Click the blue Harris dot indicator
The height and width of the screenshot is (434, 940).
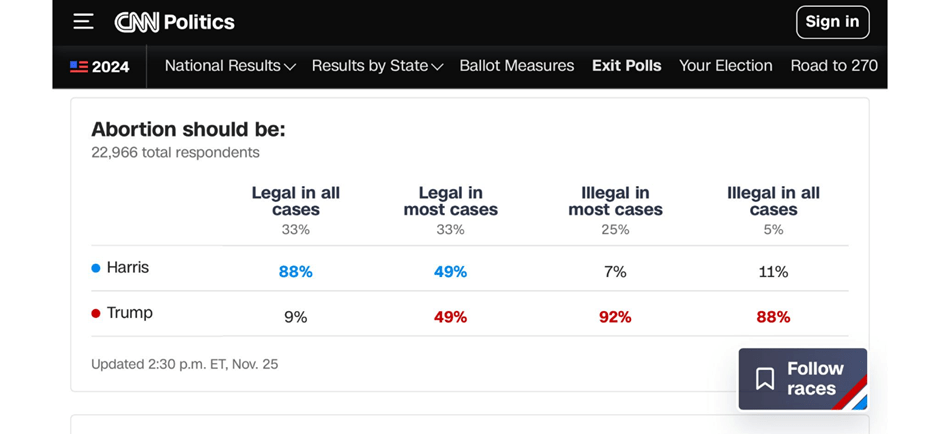click(96, 268)
